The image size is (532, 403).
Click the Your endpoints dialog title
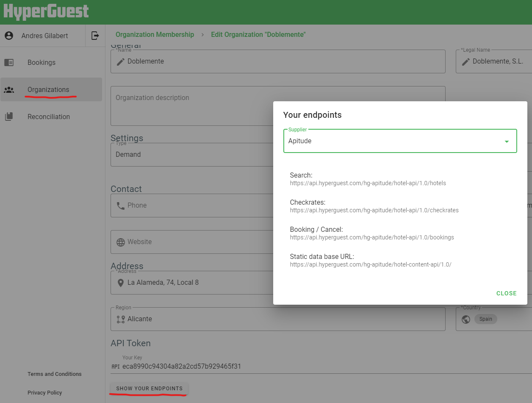tap(312, 115)
